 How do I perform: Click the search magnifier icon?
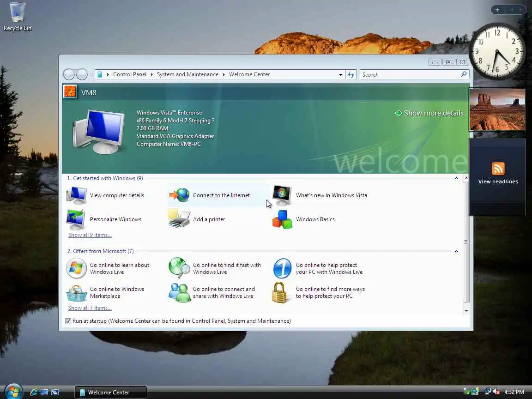464,74
